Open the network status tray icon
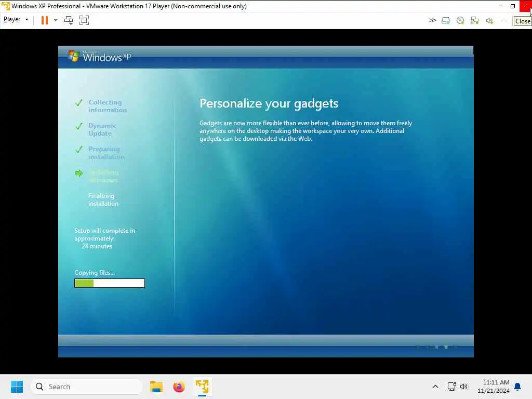 point(451,387)
